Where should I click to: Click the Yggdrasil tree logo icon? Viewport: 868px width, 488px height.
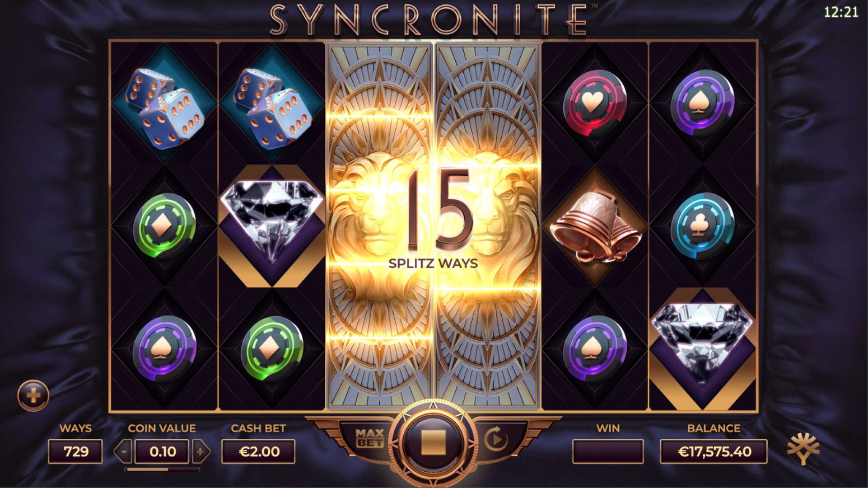(804, 448)
